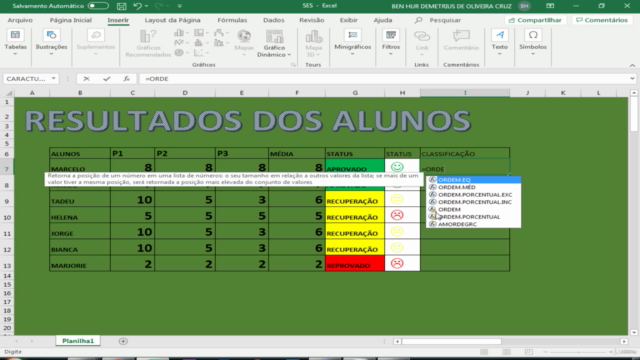The width and height of the screenshot is (640, 360).
Task: Choose ORDEM.PORCENTUAL.INC from the suggestions
Action: point(473,202)
